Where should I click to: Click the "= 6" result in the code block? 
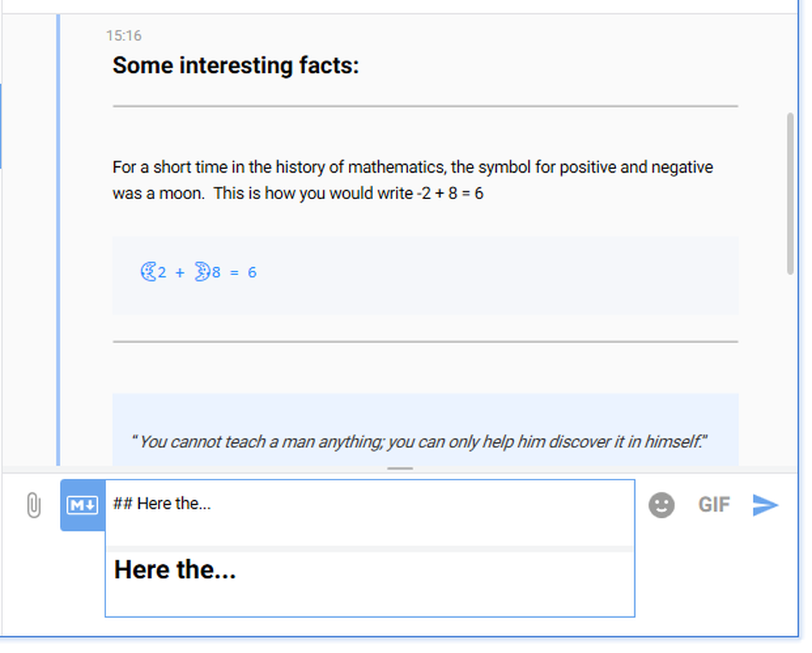[x=243, y=272]
